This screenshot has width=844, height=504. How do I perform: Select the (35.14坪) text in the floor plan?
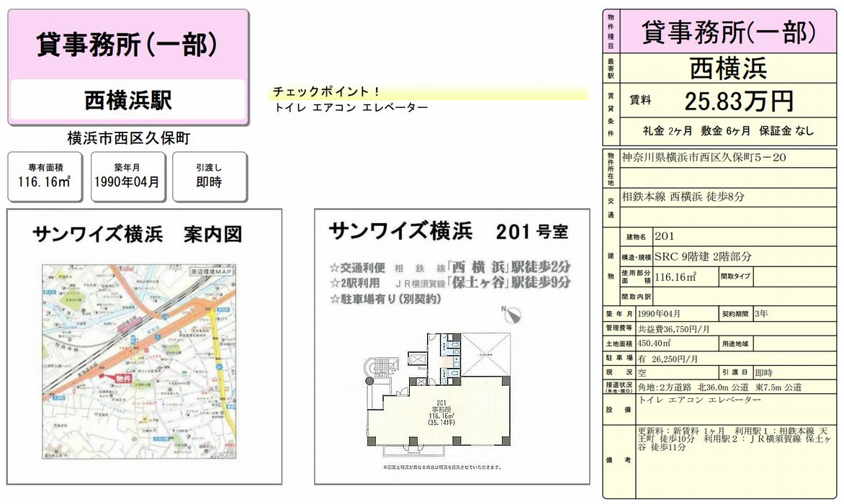pyautogui.click(x=441, y=423)
